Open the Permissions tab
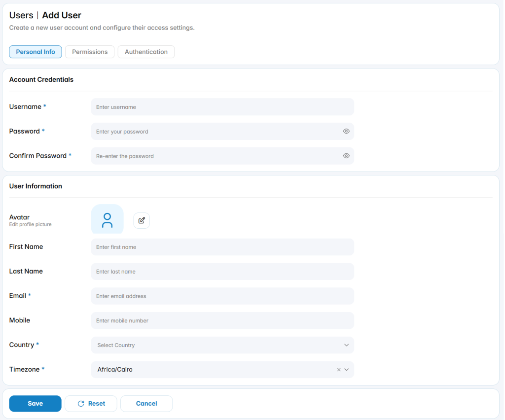 90,52
